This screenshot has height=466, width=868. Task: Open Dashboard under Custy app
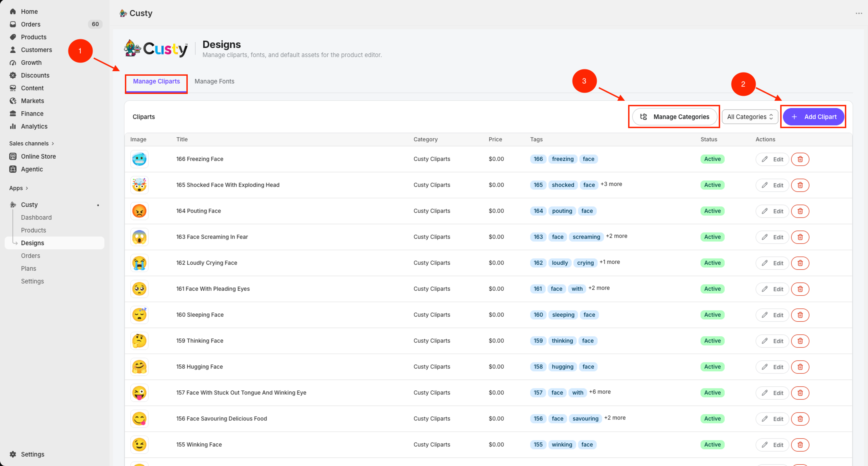click(x=36, y=217)
